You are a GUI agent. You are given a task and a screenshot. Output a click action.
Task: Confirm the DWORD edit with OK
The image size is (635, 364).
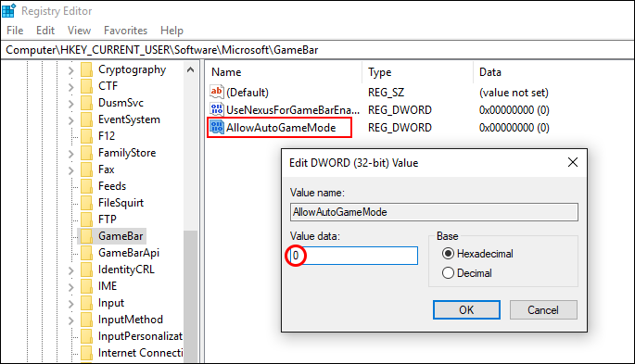coord(466,309)
